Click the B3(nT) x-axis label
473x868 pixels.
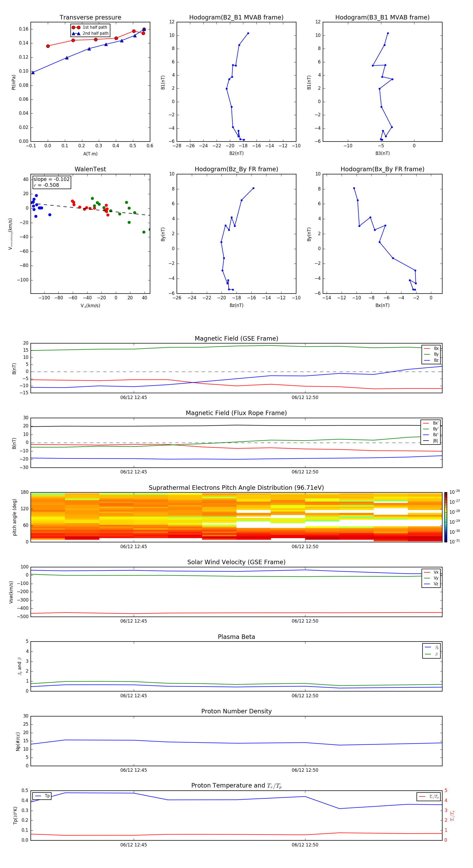pyautogui.click(x=382, y=154)
